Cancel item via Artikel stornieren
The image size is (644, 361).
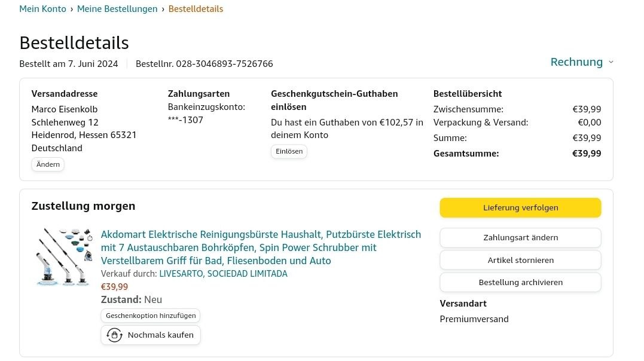pos(520,260)
